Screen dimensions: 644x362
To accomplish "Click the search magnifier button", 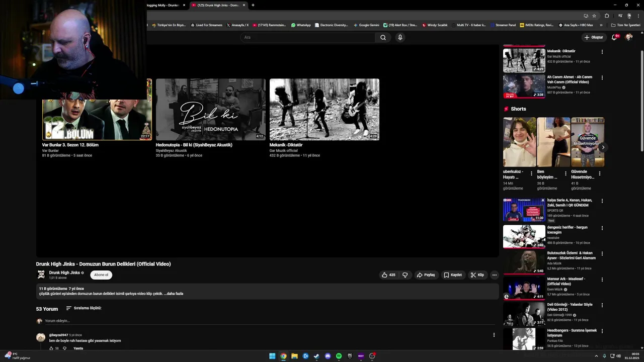I will [383, 37].
